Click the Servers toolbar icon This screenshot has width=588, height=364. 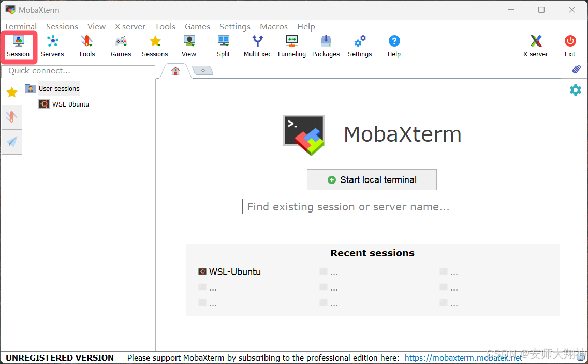52,46
